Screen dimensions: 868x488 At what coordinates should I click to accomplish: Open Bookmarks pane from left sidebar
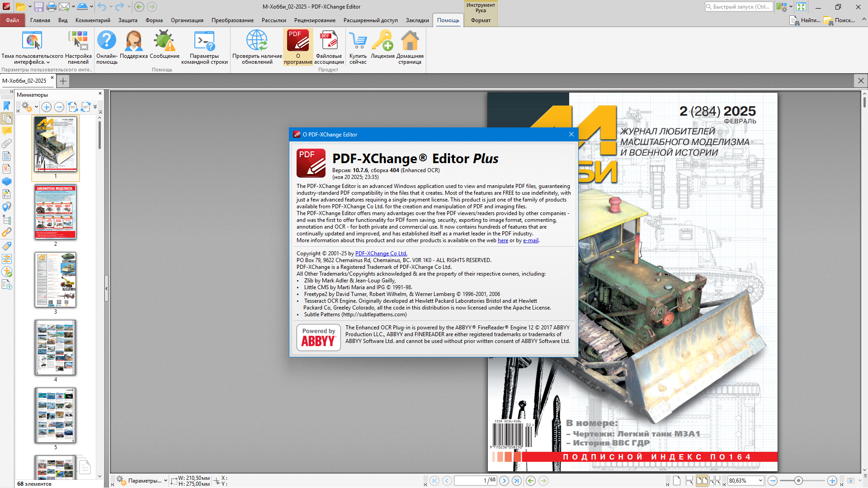pos(7,106)
